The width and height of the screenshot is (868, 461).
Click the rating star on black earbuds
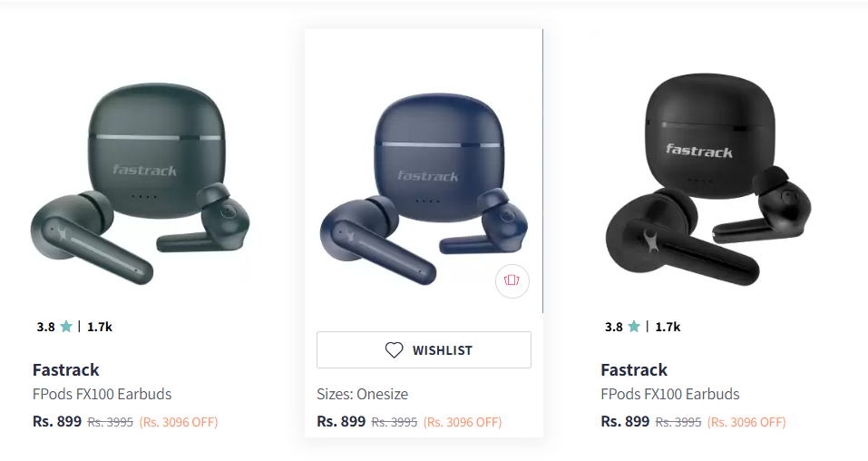[x=634, y=327]
